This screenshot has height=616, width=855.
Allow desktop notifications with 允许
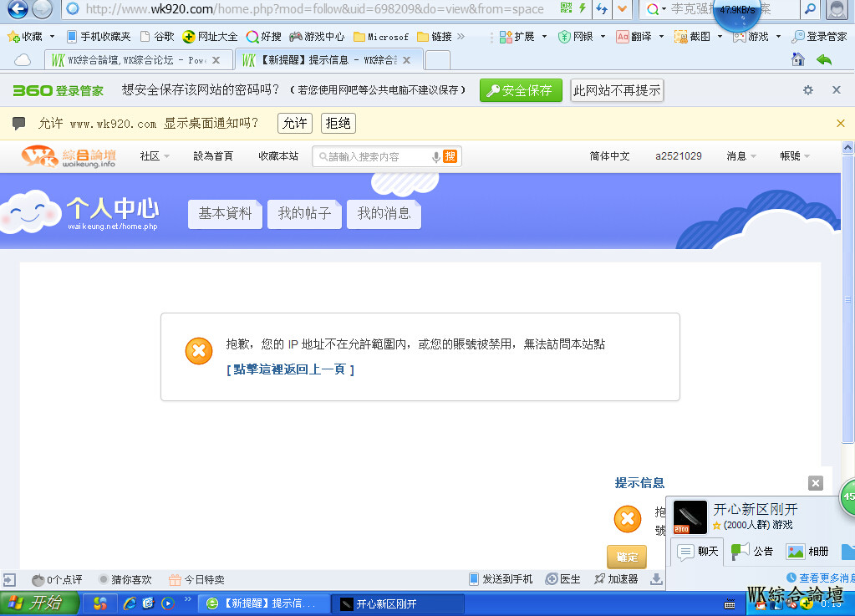(295, 123)
